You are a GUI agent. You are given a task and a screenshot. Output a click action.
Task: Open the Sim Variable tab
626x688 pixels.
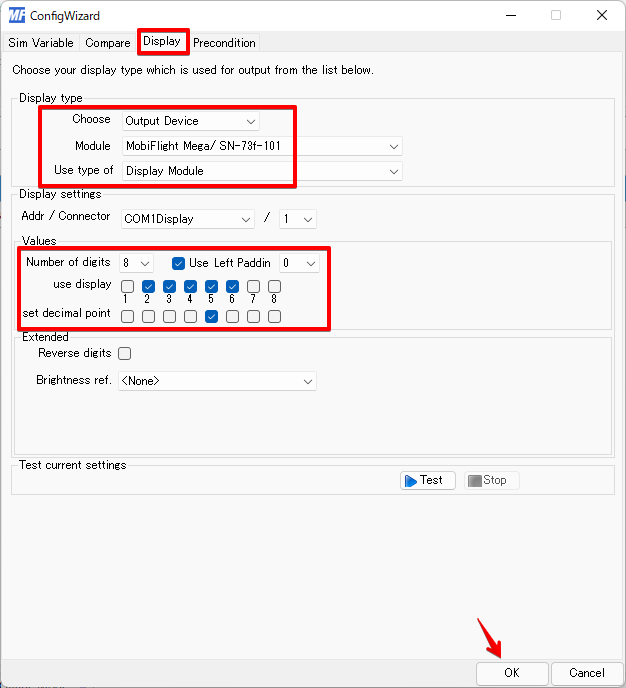tap(41, 43)
